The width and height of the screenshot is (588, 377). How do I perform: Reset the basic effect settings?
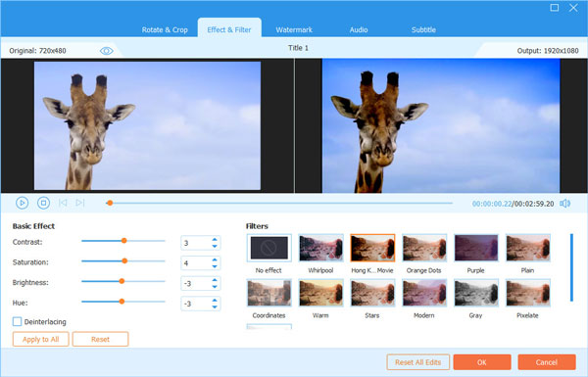point(101,339)
